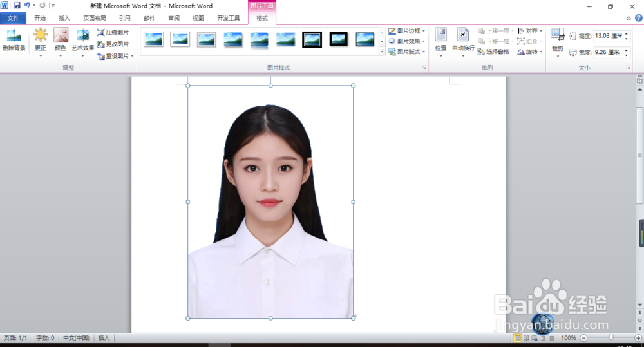This screenshot has width=644, height=347.
Task: Switch to Draft view button in status bar
Action: pyautogui.click(x=552, y=338)
